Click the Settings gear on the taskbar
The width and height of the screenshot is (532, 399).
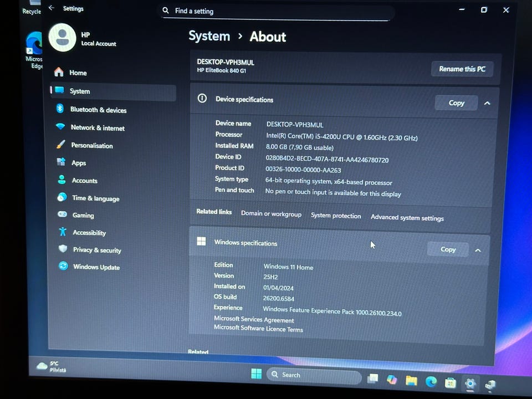point(470,384)
